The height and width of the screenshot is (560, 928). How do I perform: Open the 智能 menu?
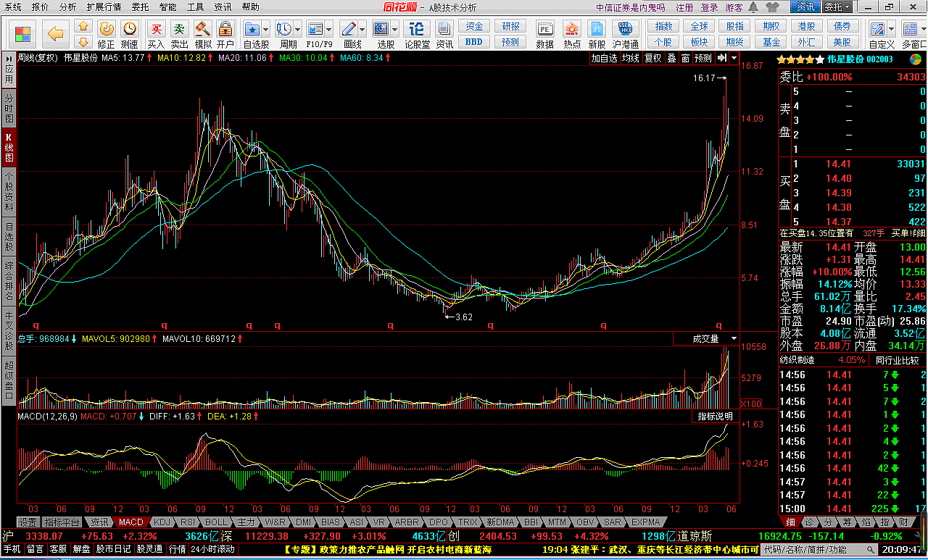click(x=167, y=7)
